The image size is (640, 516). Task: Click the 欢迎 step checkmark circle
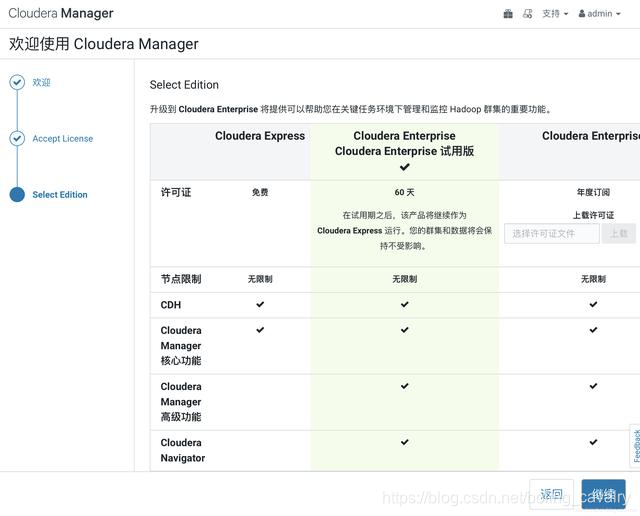[x=17, y=83]
